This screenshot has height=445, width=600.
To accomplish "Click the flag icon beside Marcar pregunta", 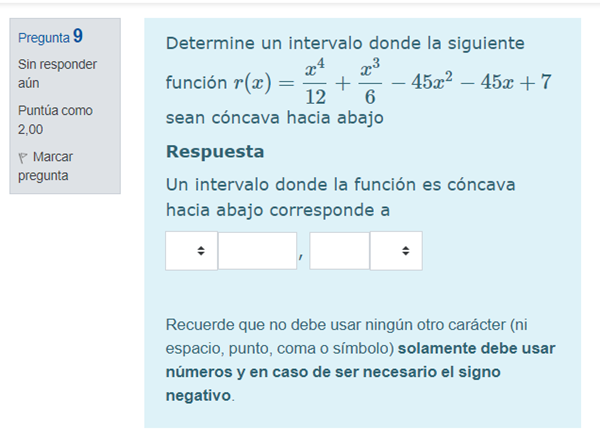I will pos(23,158).
